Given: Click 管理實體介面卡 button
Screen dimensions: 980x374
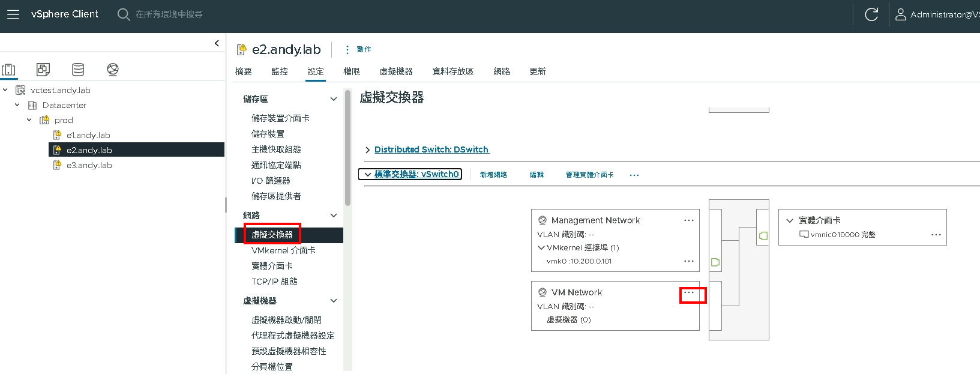Looking at the screenshot, I should (590, 175).
